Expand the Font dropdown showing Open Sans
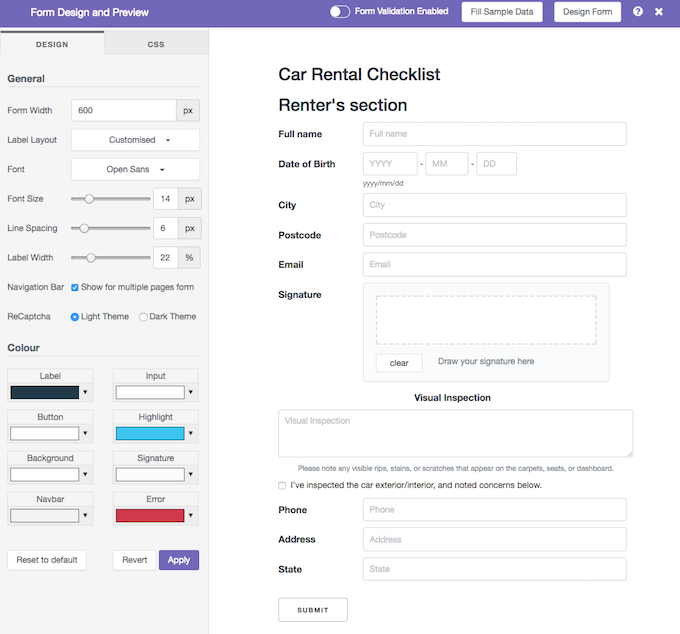Screen dimensions: 680x634 pyautogui.click(x=135, y=169)
